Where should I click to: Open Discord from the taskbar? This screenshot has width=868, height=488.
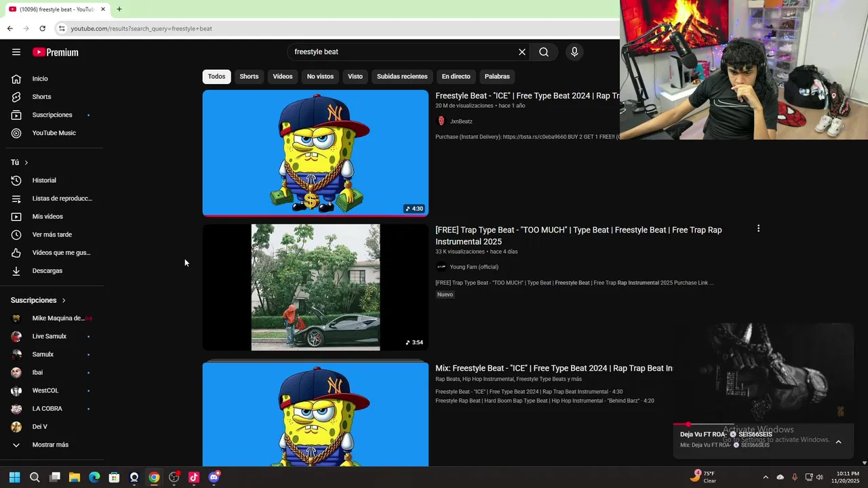[x=214, y=477]
